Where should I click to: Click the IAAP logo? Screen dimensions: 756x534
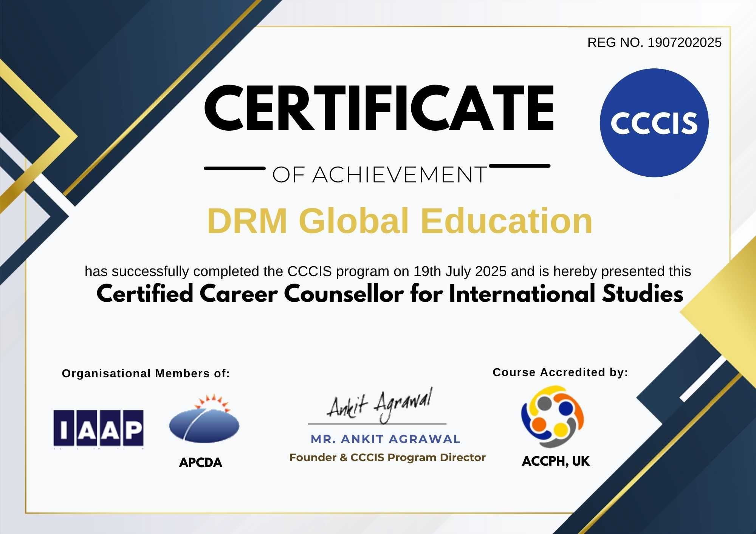(98, 428)
